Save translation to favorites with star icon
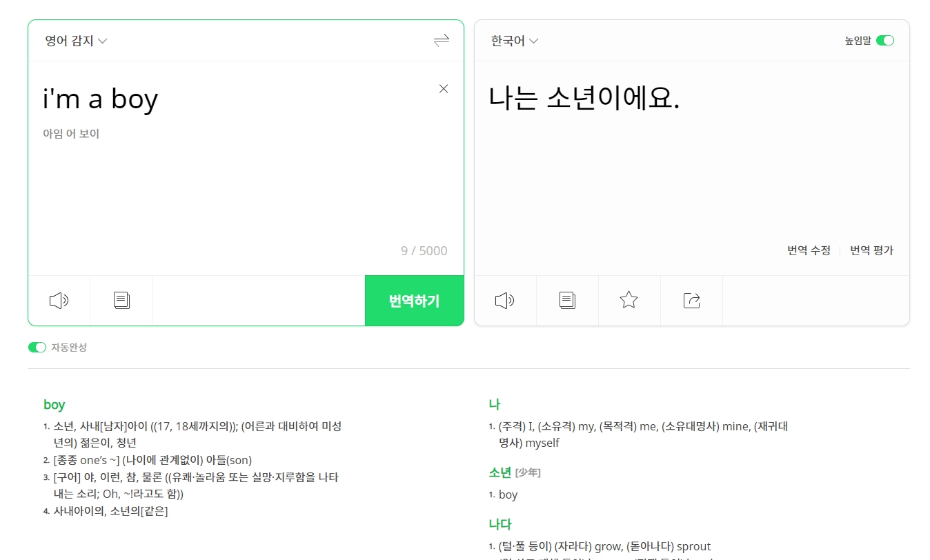Image resolution: width=930 pixels, height=560 pixels. 629,300
